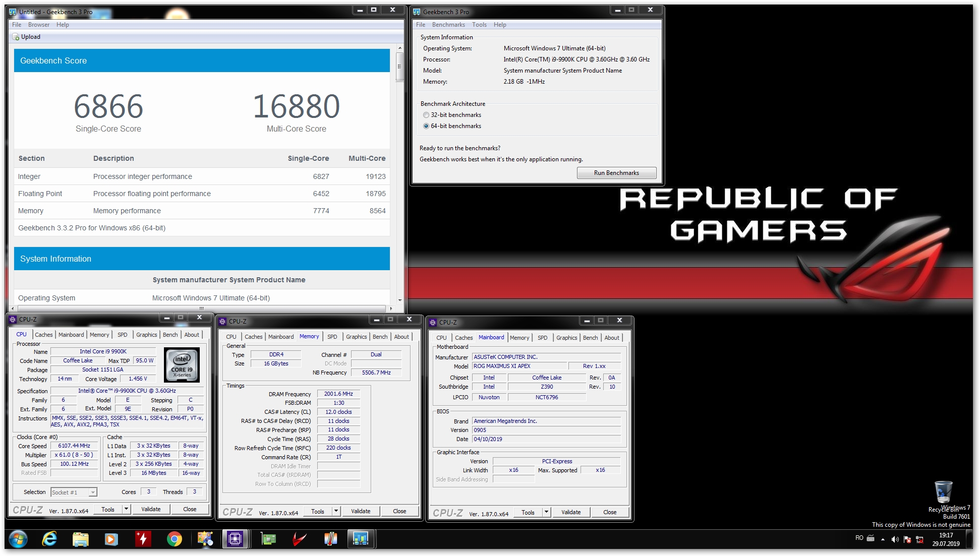Launch Internet Explorer from the taskbar

(49, 539)
